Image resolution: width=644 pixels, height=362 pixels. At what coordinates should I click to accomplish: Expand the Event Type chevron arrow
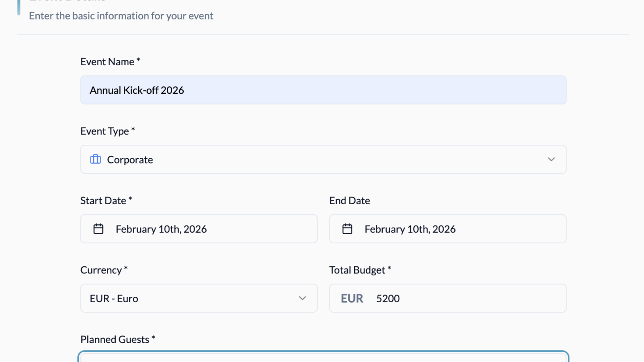pos(551,160)
